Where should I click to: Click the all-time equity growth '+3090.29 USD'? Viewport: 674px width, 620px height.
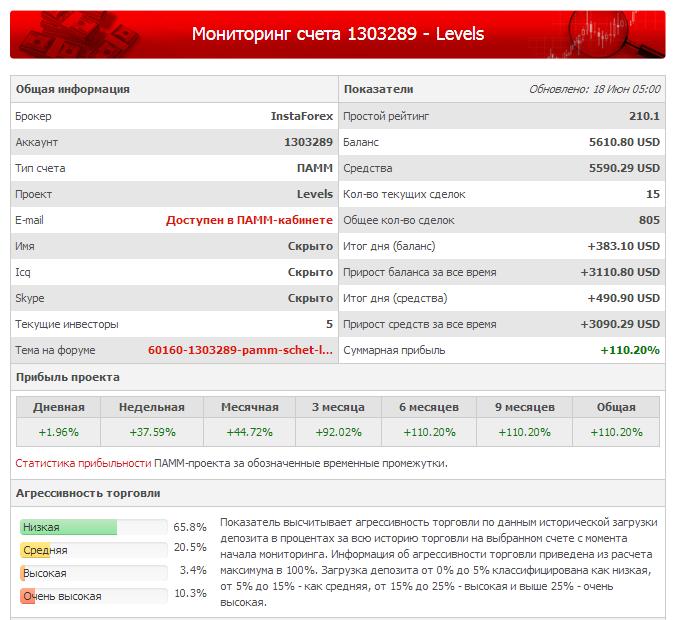[x=620, y=324]
